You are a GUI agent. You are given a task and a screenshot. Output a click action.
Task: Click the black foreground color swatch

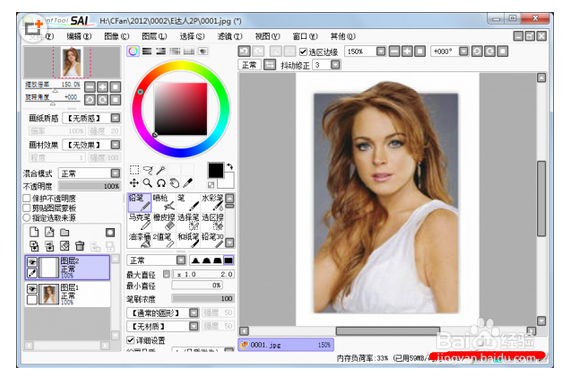tap(216, 170)
